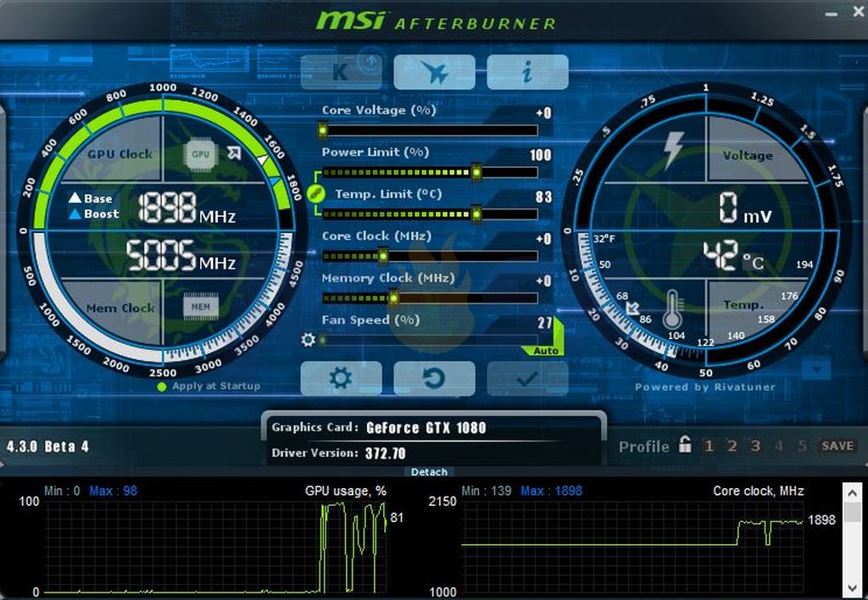Click the arrow icon on temperature gauge
The image size is (868, 600).
[x=632, y=308]
